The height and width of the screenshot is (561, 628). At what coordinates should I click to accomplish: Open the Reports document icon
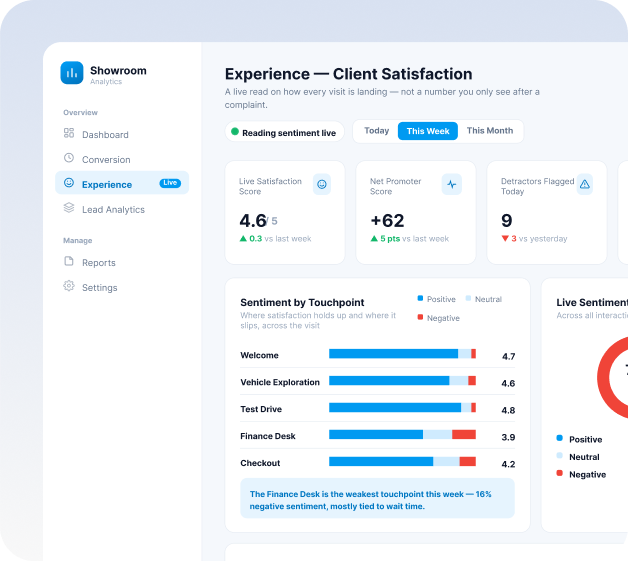(69, 261)
